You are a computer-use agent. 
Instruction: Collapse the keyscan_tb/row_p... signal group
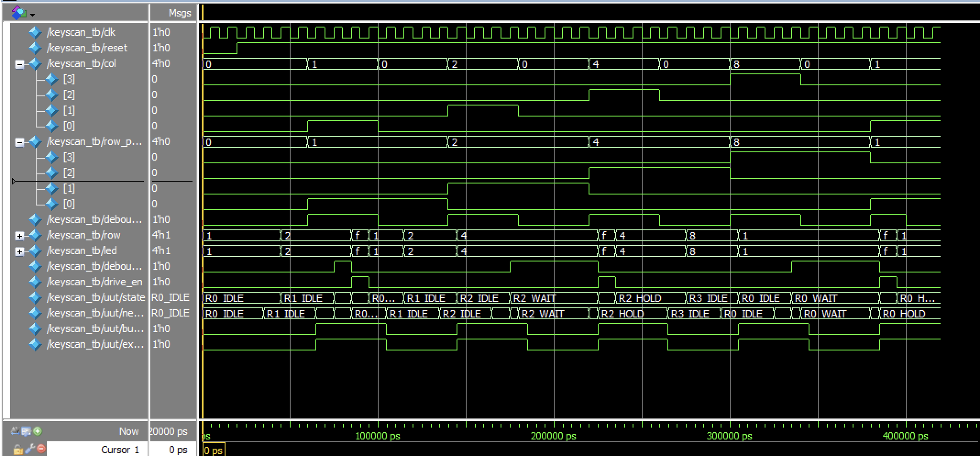(x=19, y=142)
